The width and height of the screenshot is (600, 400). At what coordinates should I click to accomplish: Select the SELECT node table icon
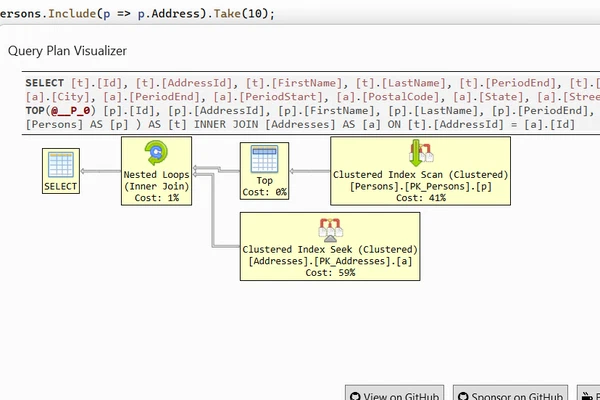pyautogui.click(x=61, y=165)
